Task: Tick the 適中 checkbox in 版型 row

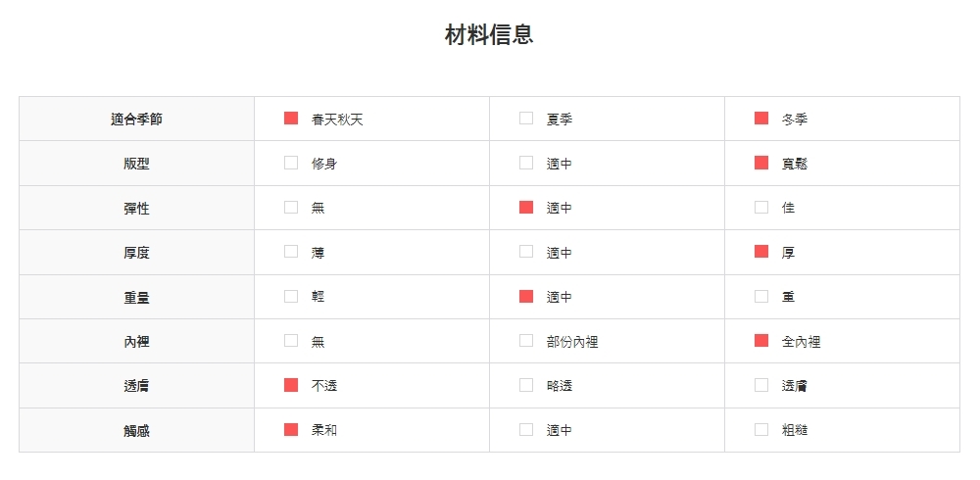Action: pyautogui.click(x=526, y=163)
